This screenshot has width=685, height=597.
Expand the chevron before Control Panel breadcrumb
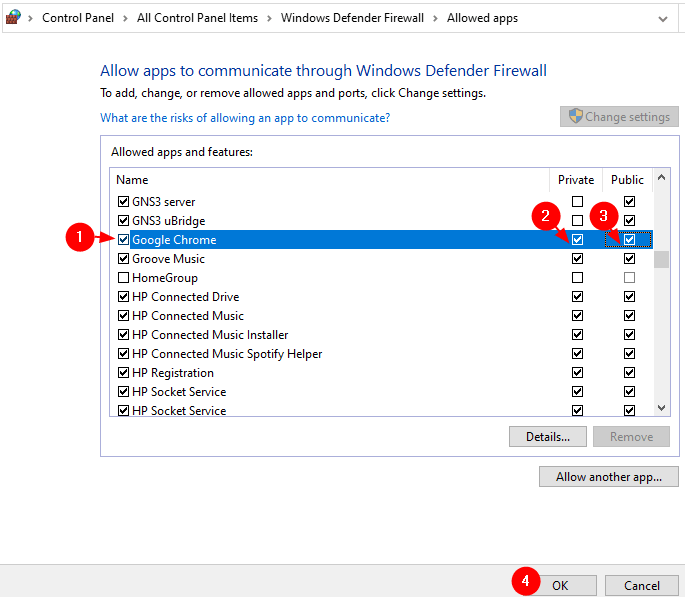point(31,18)
